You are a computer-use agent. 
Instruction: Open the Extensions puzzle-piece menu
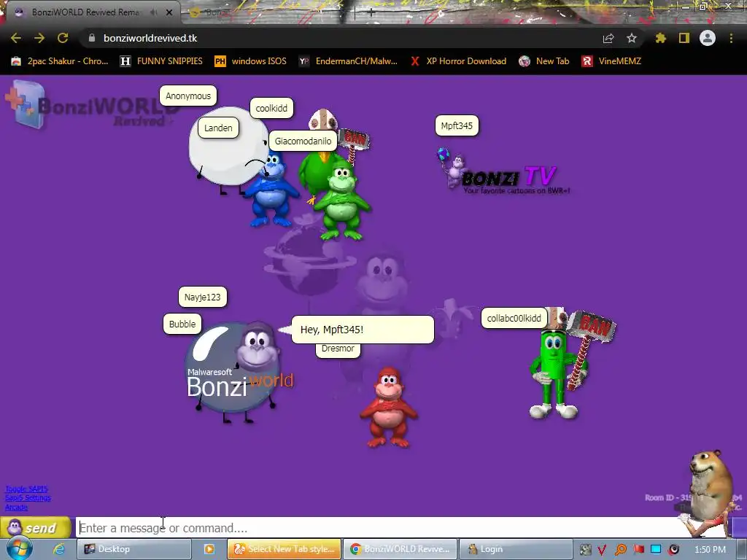(x=661, y=38)
